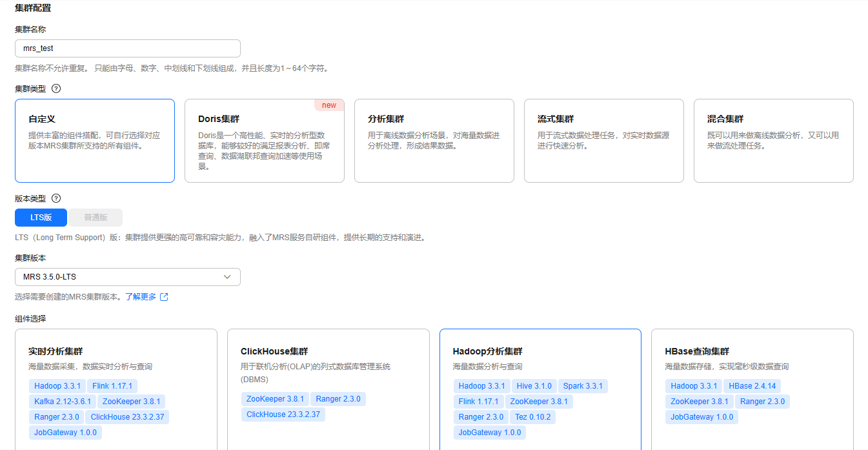Image resolution: width=868 pixels, height=450 pixels.
Task: Choose the 流式集群 cluster type
Action: coord(603,141)
